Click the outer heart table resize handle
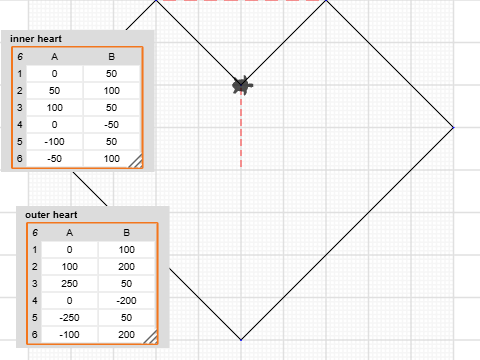Image resolution: width=480 pixels, height=360 pixels. pyautogui.click(x=150, y=336)
